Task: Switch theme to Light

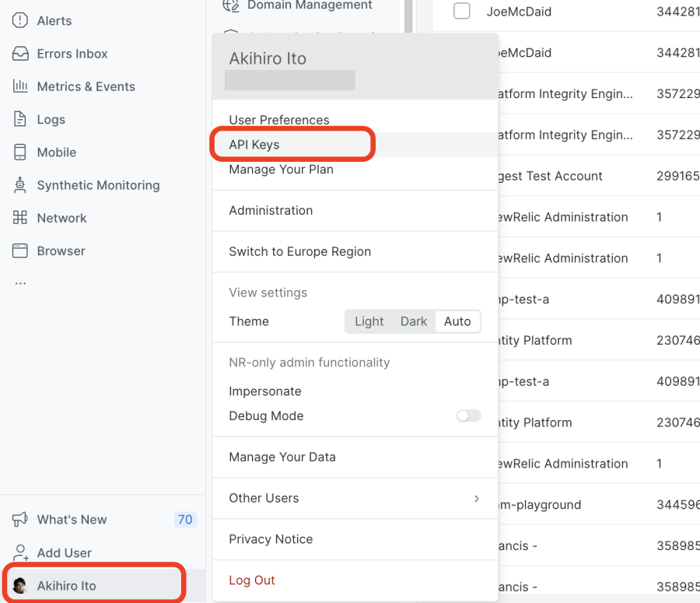Action: tap(369, 321)
